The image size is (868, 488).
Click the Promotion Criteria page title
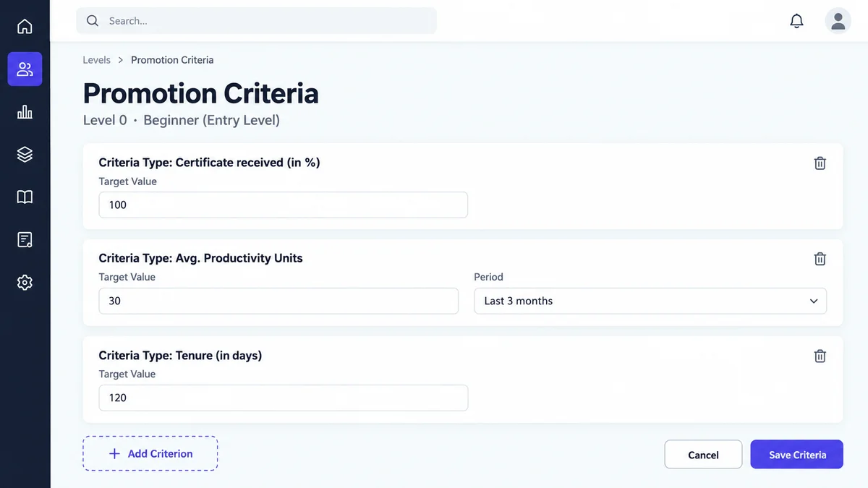(201, 93)
